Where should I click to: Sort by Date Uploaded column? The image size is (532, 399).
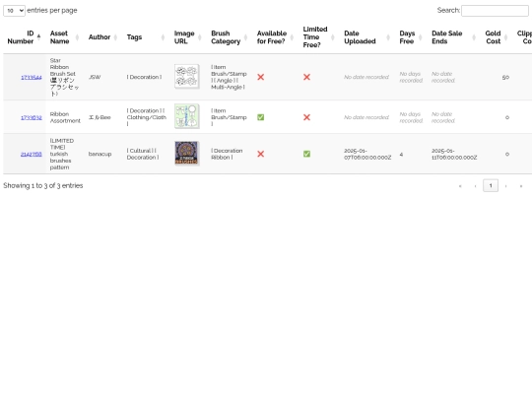(x=367, y=37)
